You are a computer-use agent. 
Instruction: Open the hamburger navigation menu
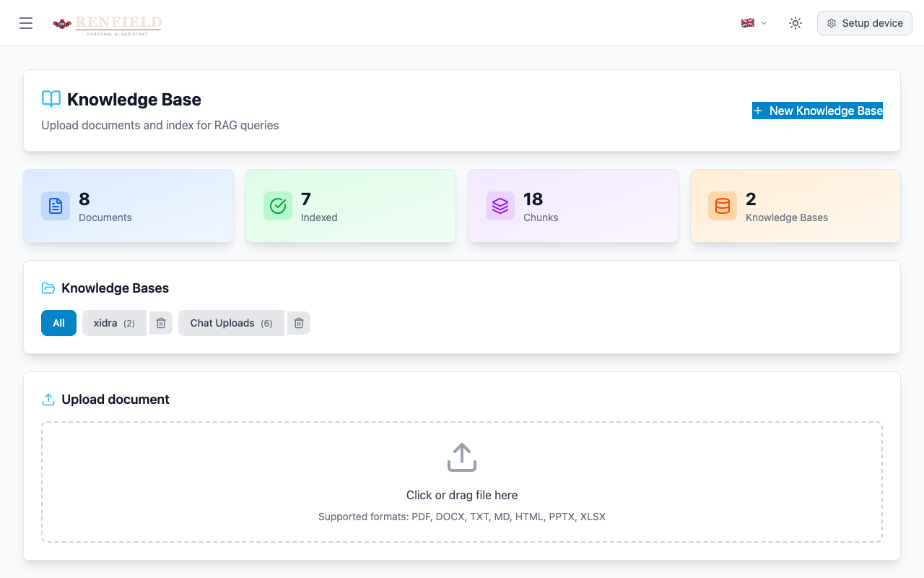(26, 22)
